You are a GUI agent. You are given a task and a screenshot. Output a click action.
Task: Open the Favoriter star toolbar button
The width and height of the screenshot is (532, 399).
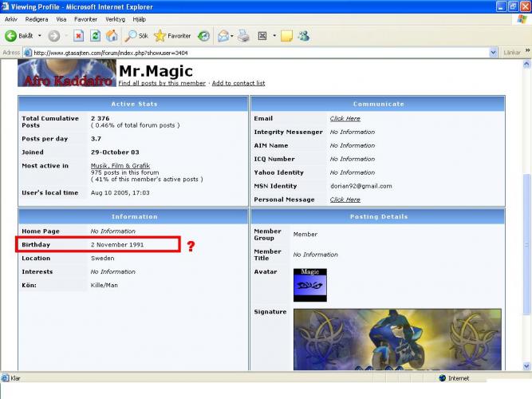point(172,36)
